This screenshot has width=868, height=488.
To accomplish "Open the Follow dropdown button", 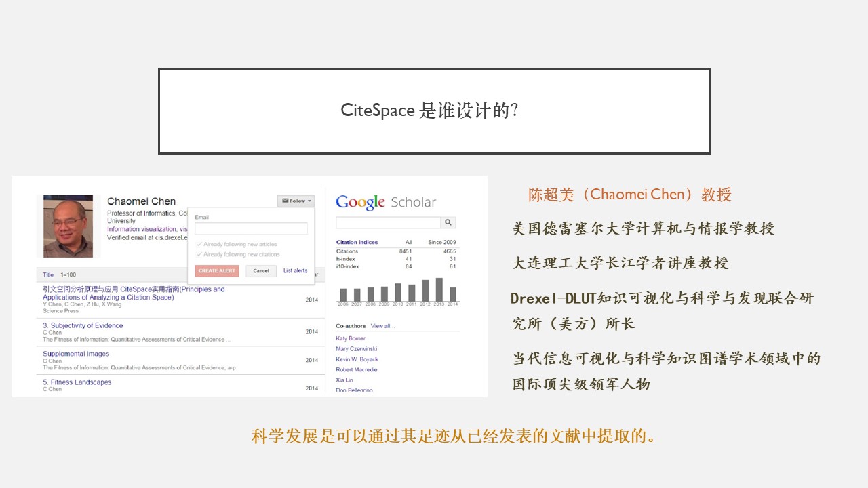I will click(296, 201).
